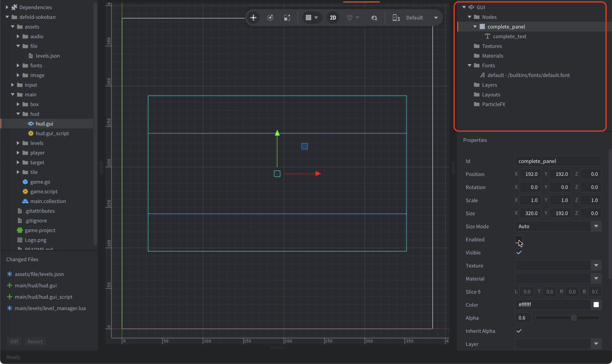Click the Revert button
Image resolution: width=612 pixels, height=364 pixels.
35,342
